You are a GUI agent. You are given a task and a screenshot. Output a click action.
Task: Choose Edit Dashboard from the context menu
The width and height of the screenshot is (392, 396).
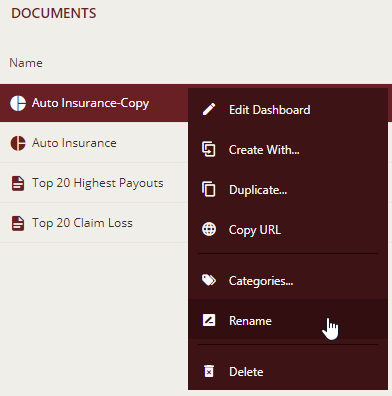click(x=288, y=109)
